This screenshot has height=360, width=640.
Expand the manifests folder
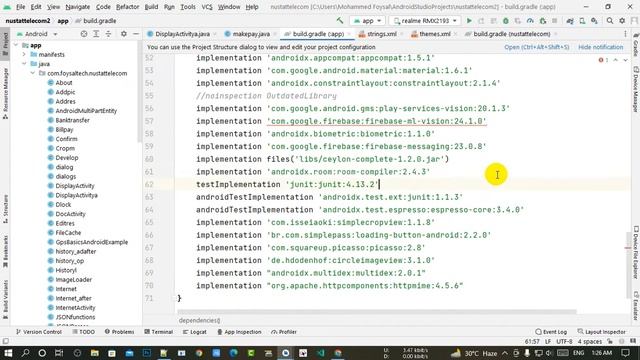(24, 54)
